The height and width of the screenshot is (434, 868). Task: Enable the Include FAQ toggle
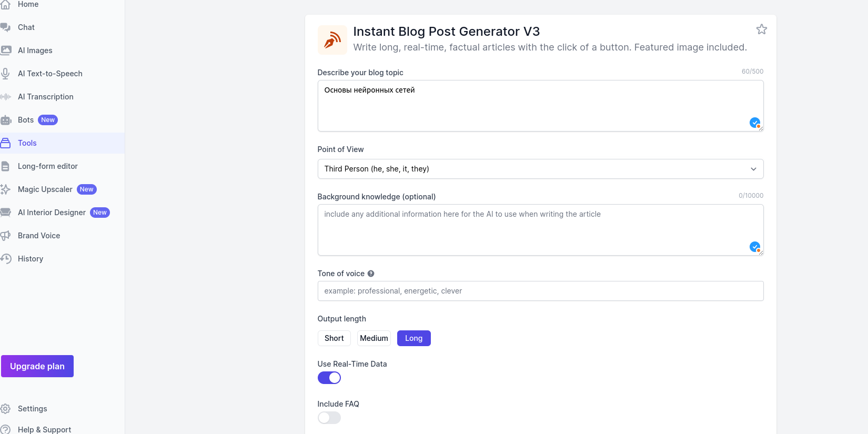tap(329, 418)
